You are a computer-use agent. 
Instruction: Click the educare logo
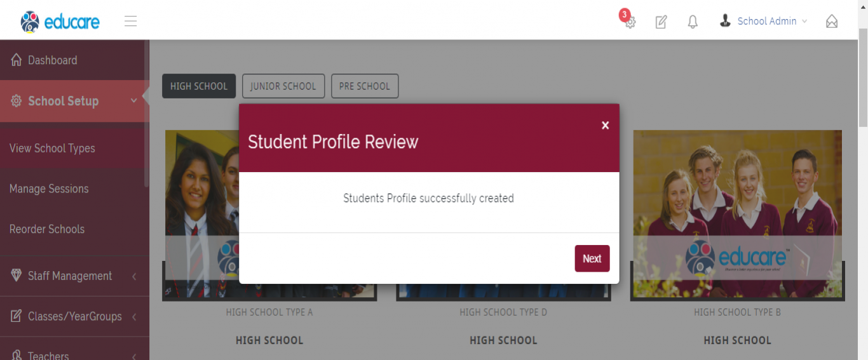pos(60,22)
